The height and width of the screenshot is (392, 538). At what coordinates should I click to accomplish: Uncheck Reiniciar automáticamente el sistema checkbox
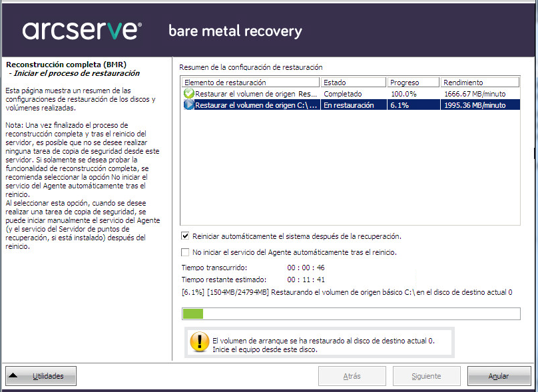point(185,236)
